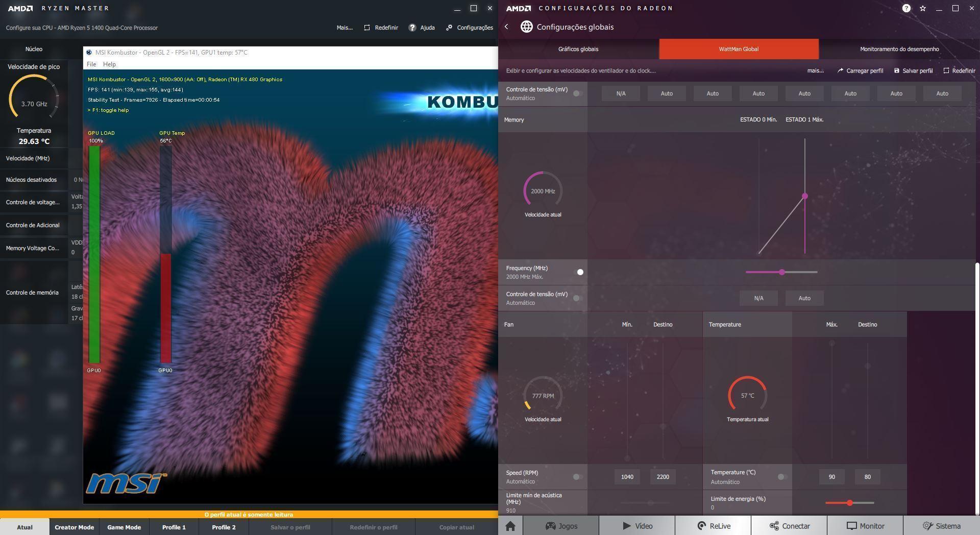Toggle memory Controle de tensão switch
This screenshot has width=980, height=535.
(577, 298)
